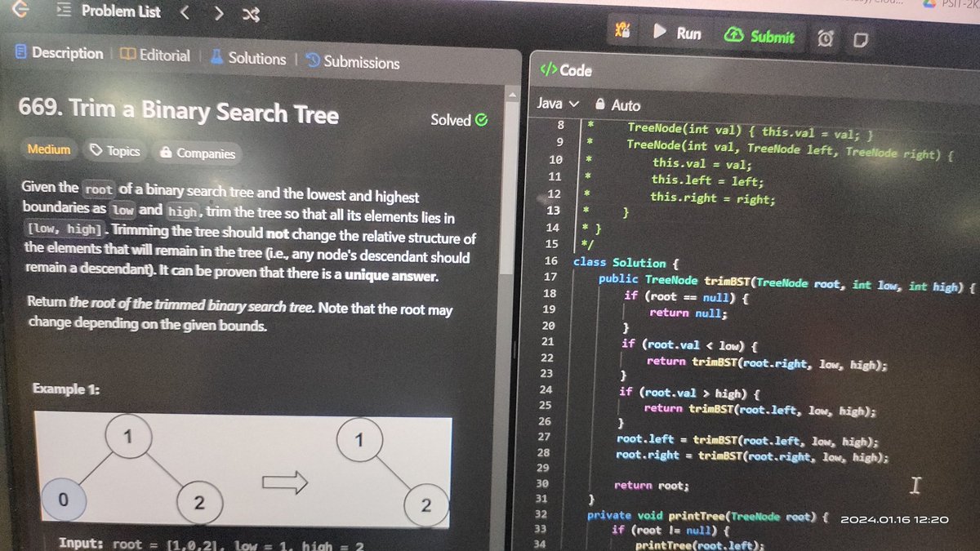
Task: Click the problem title 669. Trim a Binary Search Tree
Action: (x=179, y=110)
